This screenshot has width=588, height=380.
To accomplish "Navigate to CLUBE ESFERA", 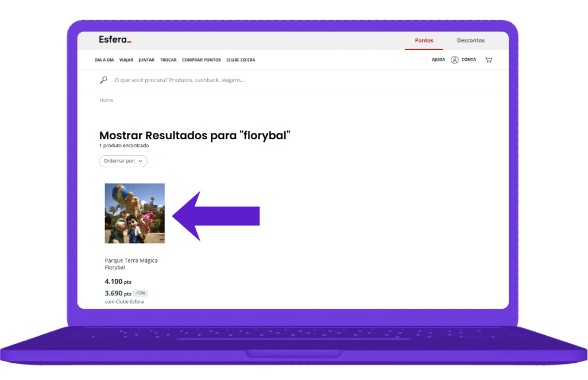I will [x=241, y=60].
